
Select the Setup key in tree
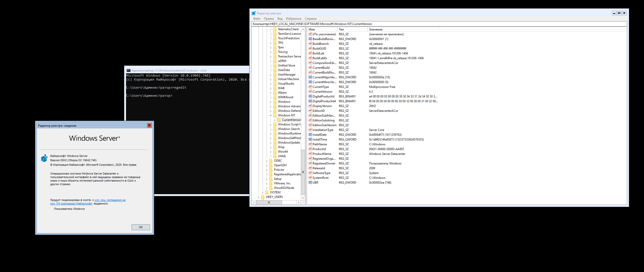(277, 179)
